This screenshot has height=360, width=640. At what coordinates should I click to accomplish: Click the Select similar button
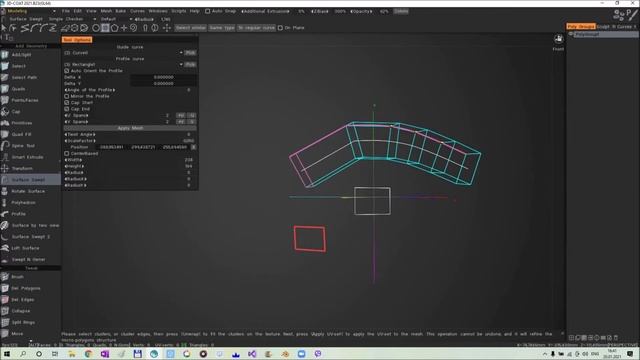[x=191, y=28]
